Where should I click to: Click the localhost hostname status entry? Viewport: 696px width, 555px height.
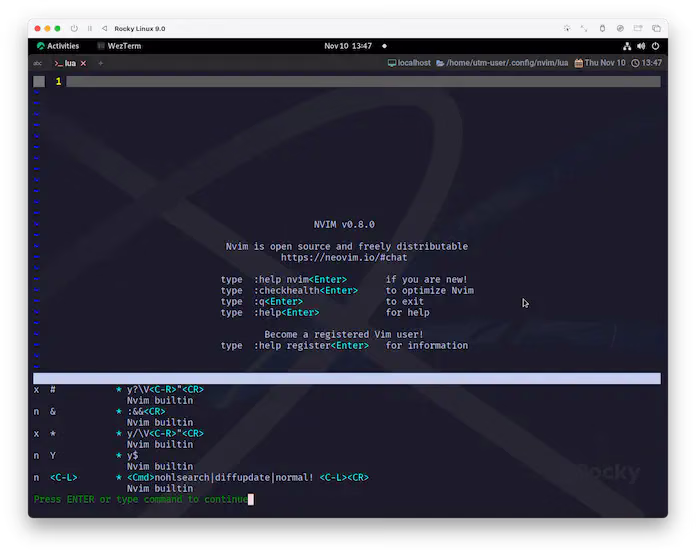click(x=409, y=63)
